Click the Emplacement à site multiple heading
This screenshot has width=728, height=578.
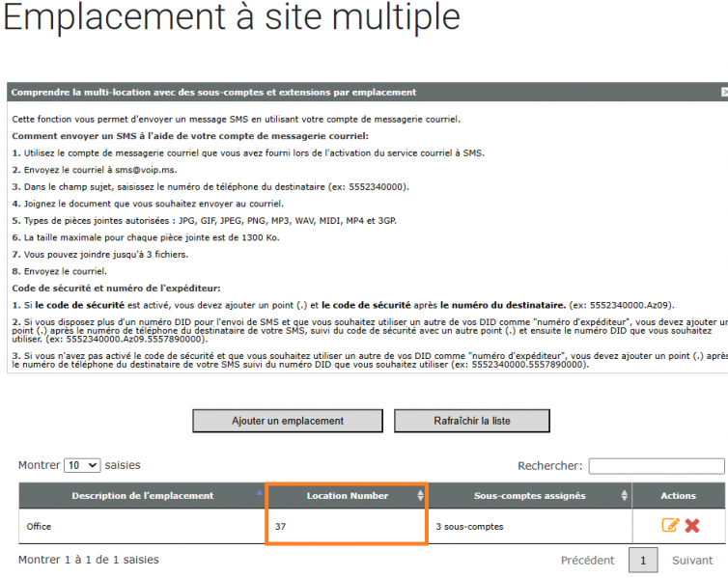(231, 17)
